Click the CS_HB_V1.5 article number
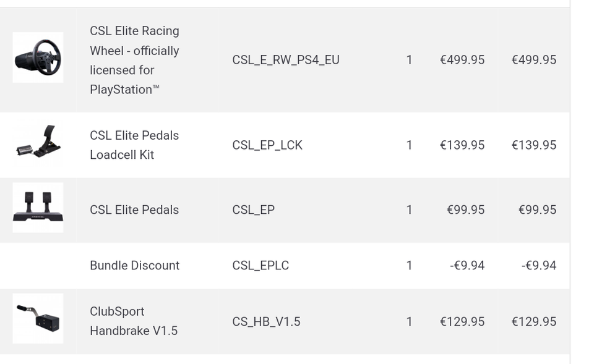This screenshot has height=364, width=594. (266, 322)
